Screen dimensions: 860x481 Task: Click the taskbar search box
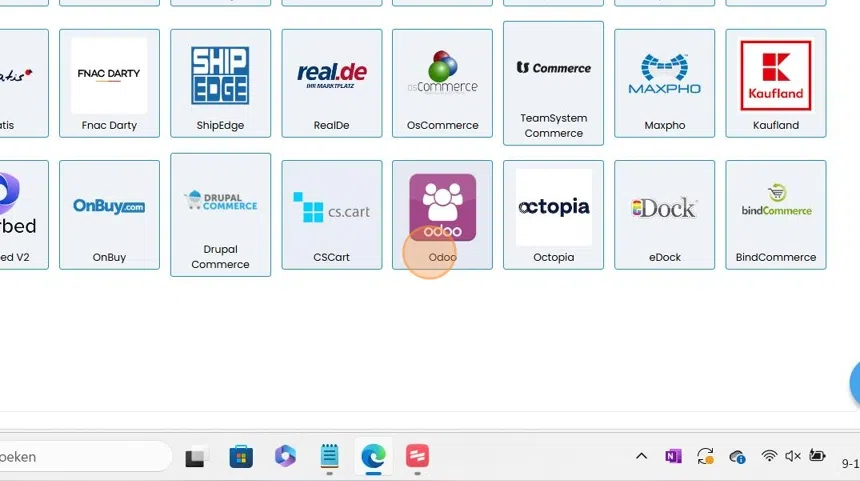(85, 457)
